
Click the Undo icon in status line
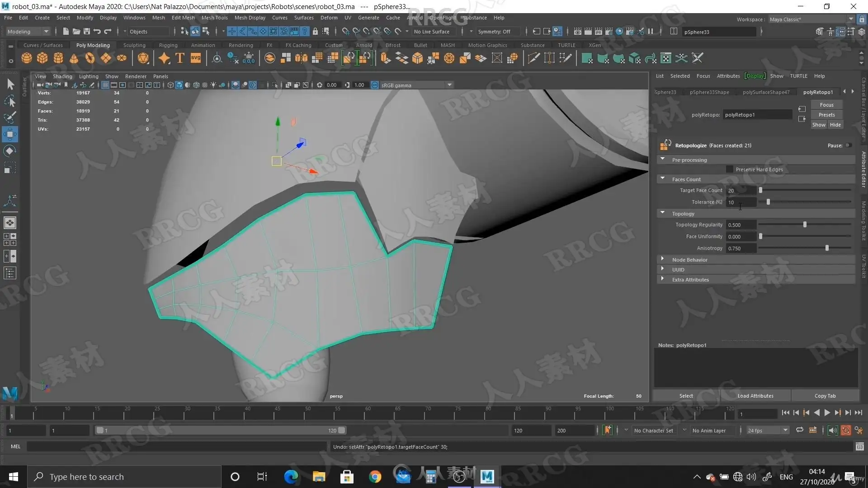97,32
